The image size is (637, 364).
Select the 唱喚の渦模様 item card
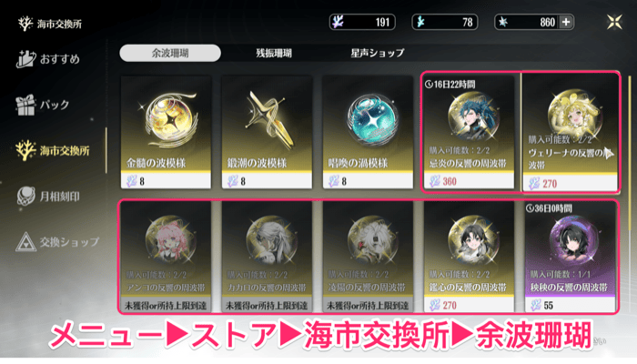click(368, 133)
